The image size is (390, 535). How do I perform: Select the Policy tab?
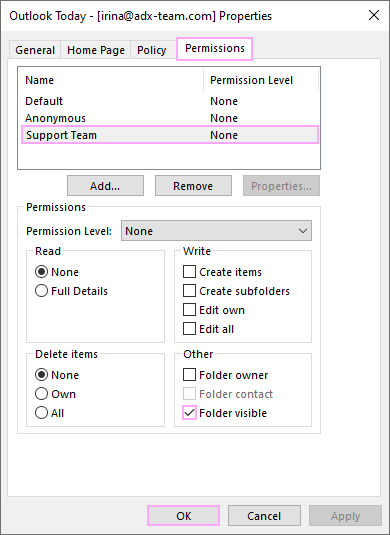click(151, 50)
